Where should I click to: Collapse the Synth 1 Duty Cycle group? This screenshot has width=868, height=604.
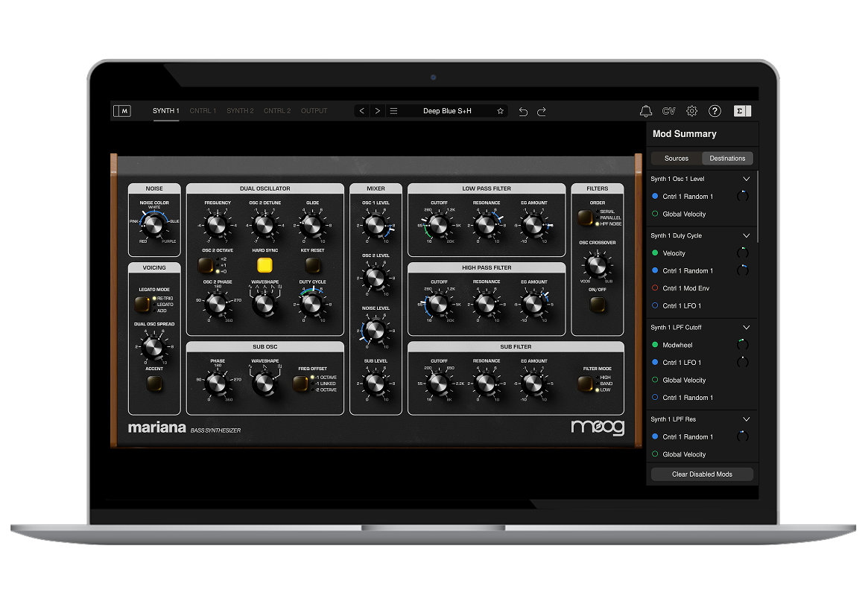point(747,235)
